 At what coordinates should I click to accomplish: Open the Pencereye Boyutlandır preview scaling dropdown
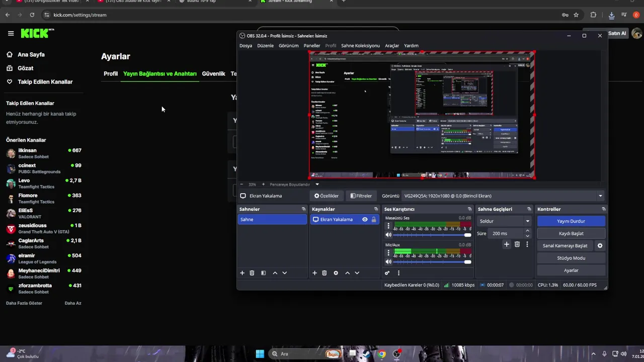point(294,185)
